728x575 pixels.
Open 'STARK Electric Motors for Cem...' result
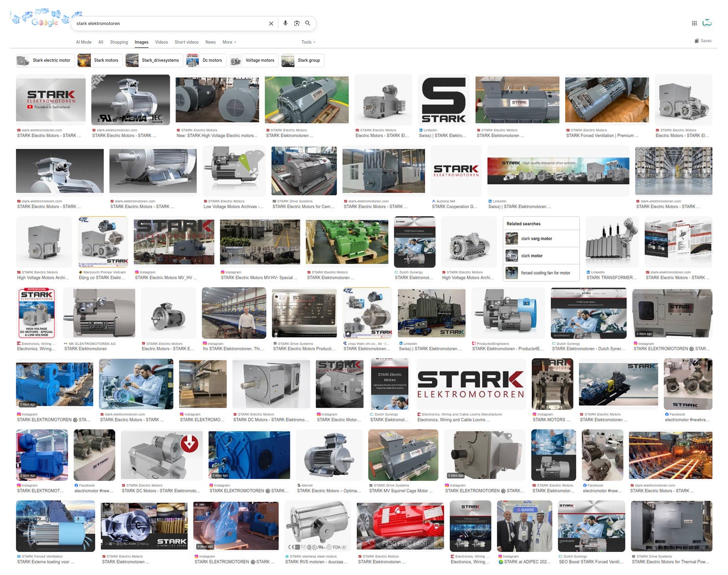pos(303,207)
